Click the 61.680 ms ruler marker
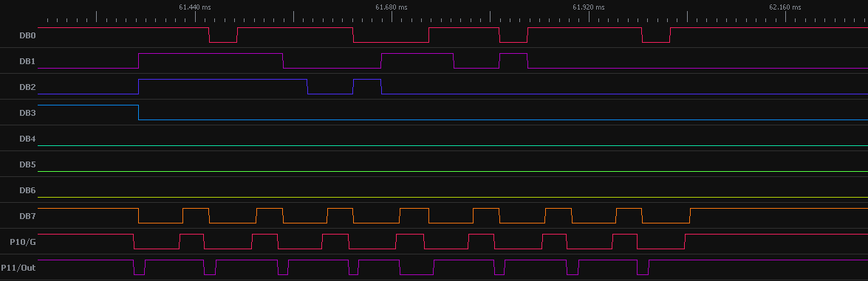Screen dimensions: 868x281 (x=392, y=7)
